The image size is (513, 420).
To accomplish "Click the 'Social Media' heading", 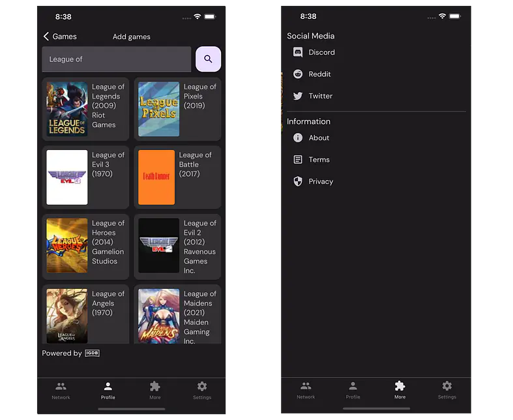I will tap(311, 36).
